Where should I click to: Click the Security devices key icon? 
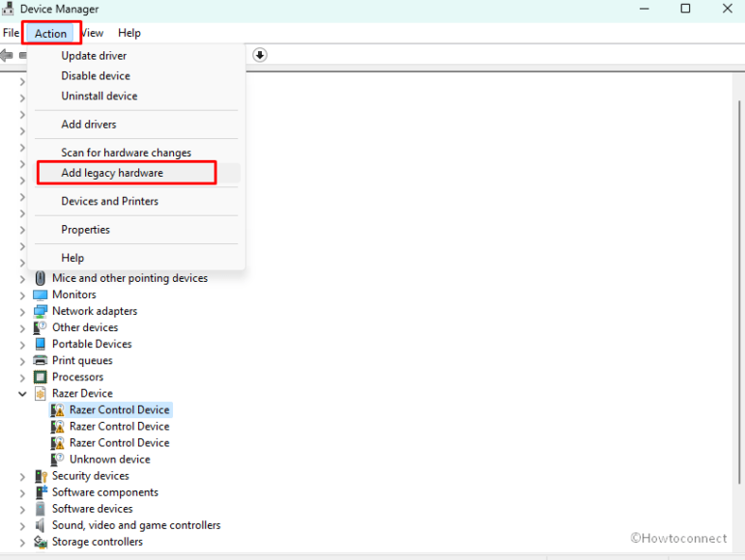pos(41,476)
